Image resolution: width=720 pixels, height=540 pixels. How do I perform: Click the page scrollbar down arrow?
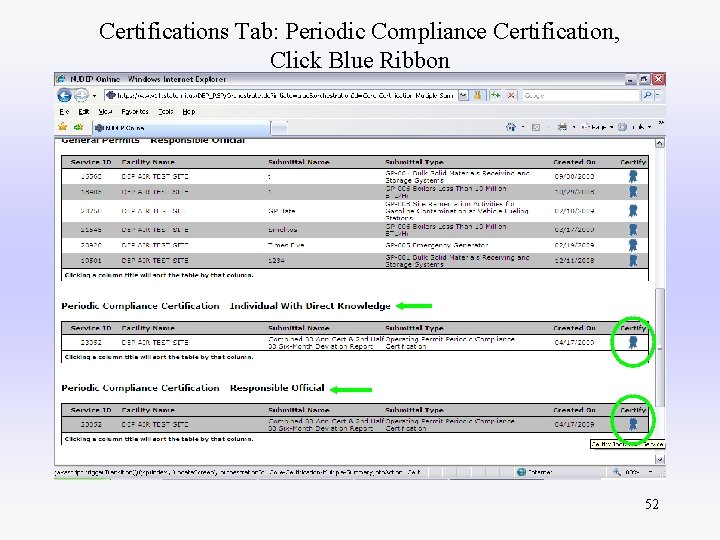point(659,459)
